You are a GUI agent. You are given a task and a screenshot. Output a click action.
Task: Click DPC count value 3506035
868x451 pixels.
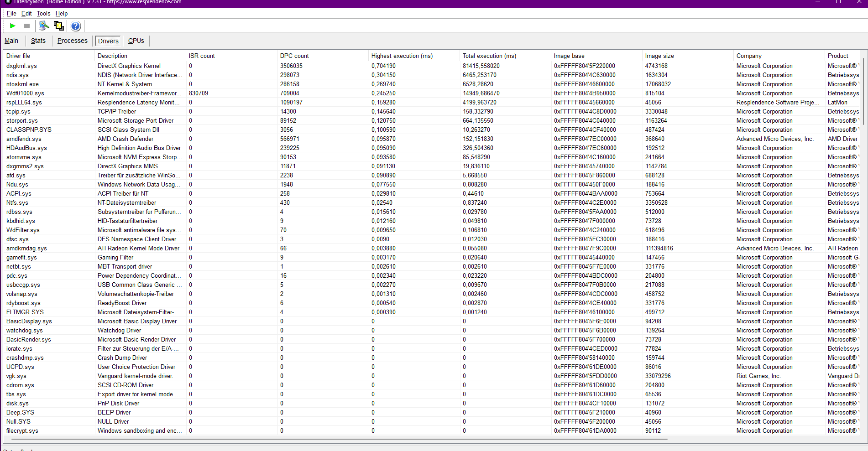click(291, 66)
